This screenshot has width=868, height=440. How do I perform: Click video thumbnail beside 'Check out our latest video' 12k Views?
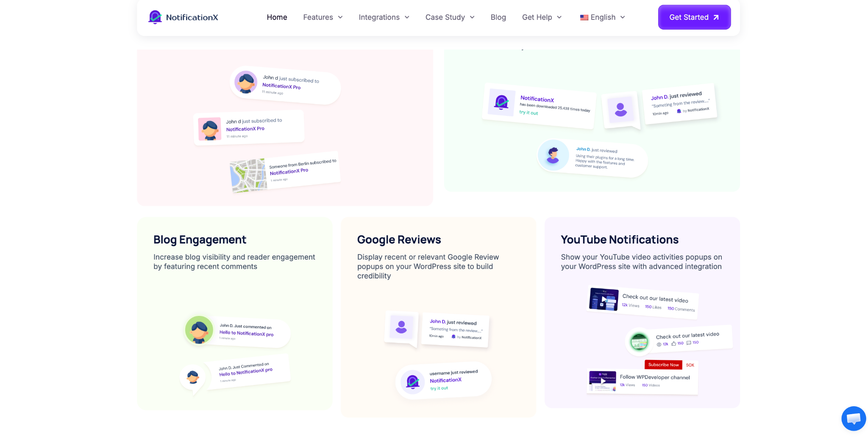[x=604, y=299]
